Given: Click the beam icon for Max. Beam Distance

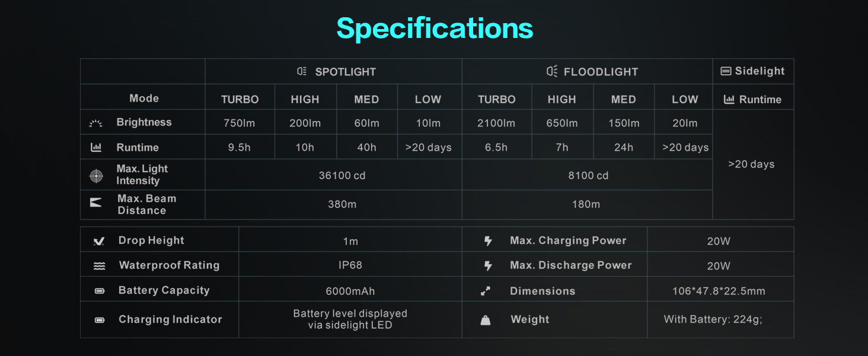Looking at the screenshot, I should click(x=96, y=203).
